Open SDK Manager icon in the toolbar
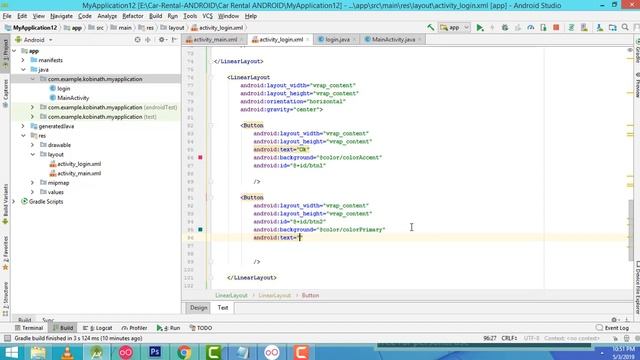The height and width of the screenshot is (360, 640). pos(600,27)
